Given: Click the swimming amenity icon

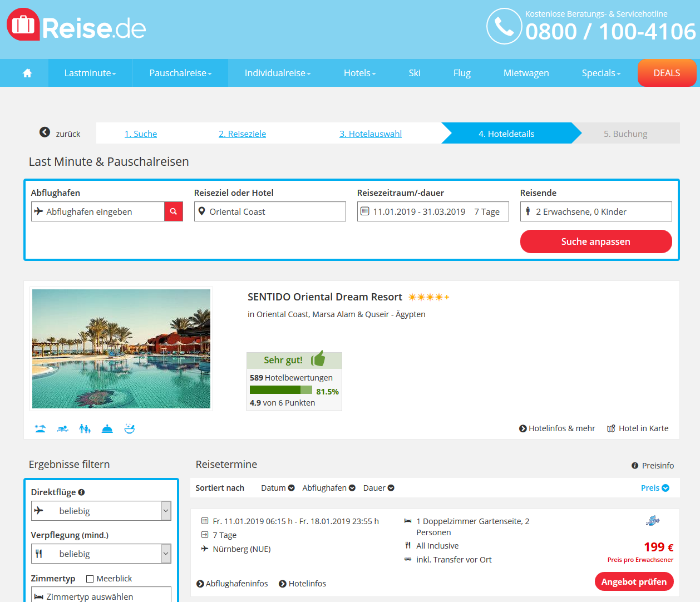Looking at the screenshot, I should pos(63,428).
